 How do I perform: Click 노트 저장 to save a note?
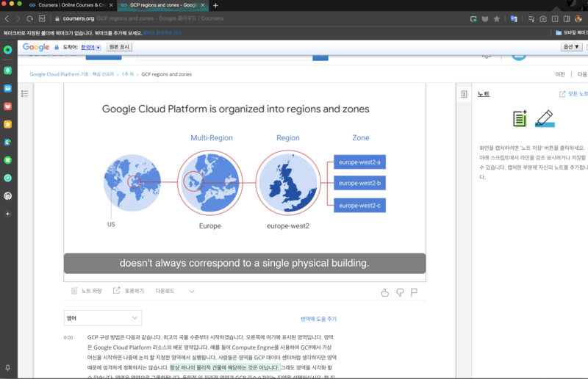(87, 291)
